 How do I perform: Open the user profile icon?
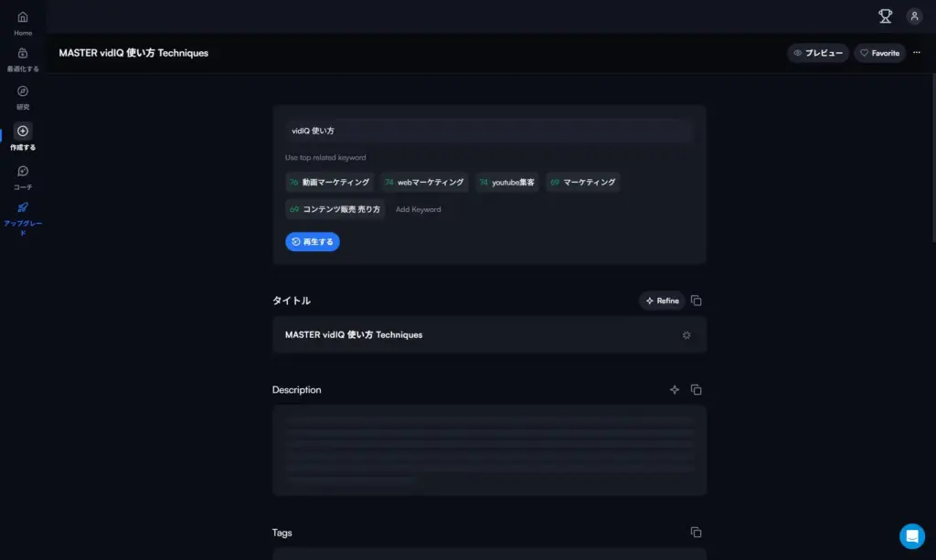point(914,16)
